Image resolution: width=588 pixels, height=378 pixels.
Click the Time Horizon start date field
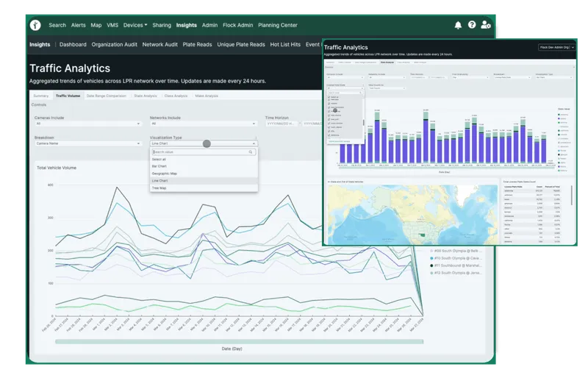pos(282,124)
